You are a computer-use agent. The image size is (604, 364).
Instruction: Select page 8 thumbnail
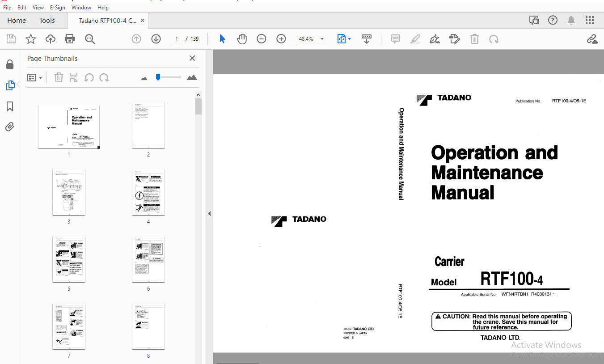[148, 326]
